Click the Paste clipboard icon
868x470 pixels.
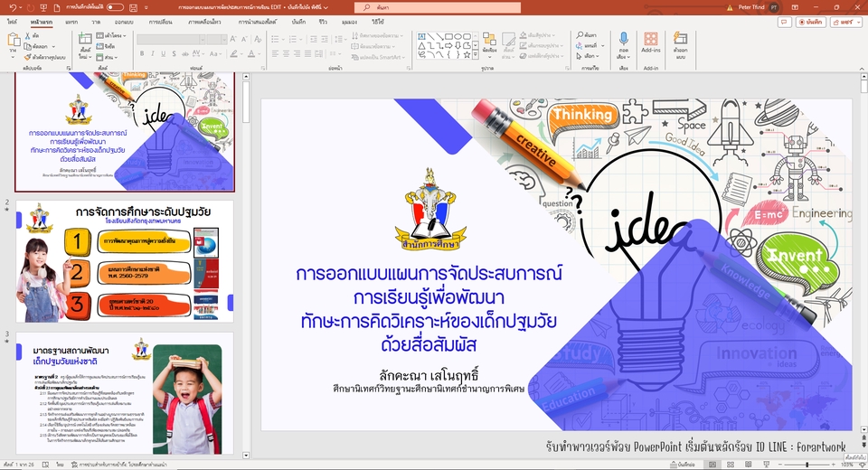click(14, 40)
